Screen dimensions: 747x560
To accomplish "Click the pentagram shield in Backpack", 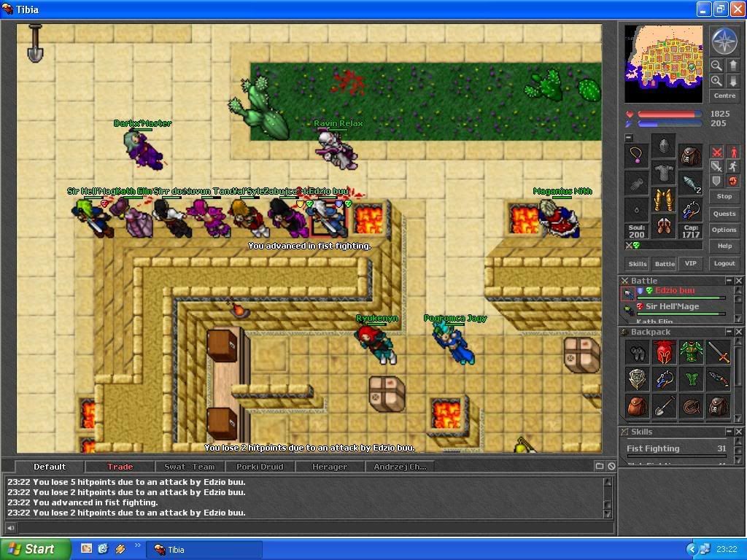I will click(637, 379).
